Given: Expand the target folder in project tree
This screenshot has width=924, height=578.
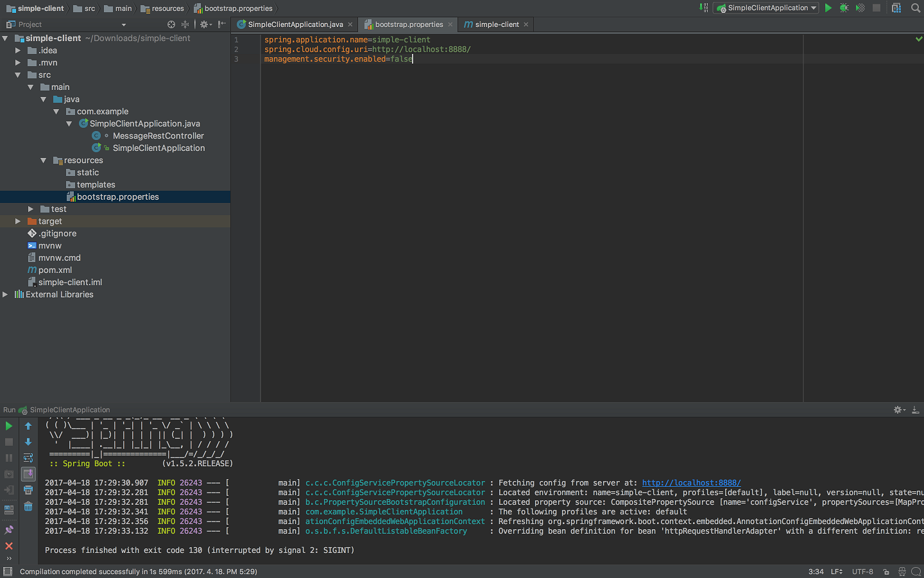Looking at the screenshot, I should [18, 221].
